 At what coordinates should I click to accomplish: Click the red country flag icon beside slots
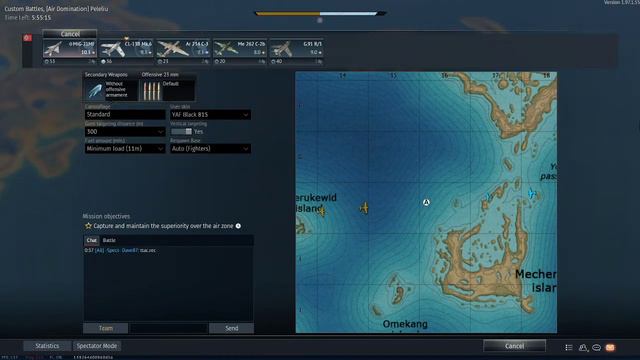[x=27, y=38]
